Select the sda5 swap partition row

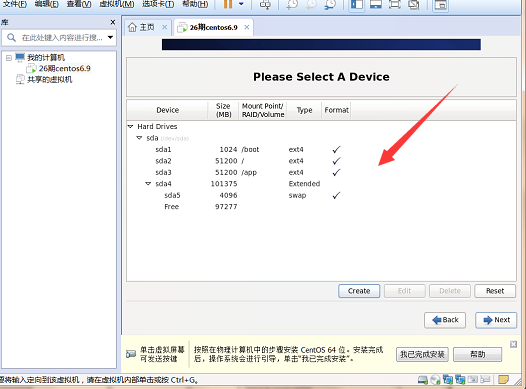point(321,195)
